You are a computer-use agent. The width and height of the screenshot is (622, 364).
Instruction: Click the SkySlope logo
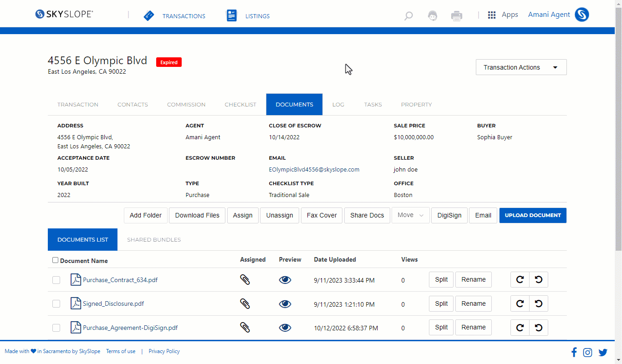[x=64, y=14]
